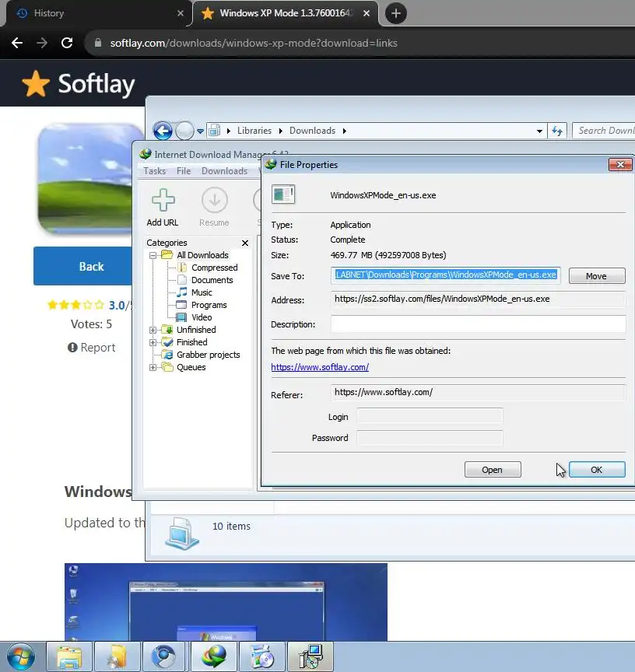Click the blue Back button on Softlay
Image resolution: width=635 pixels, height=672 pixels.
83,266
